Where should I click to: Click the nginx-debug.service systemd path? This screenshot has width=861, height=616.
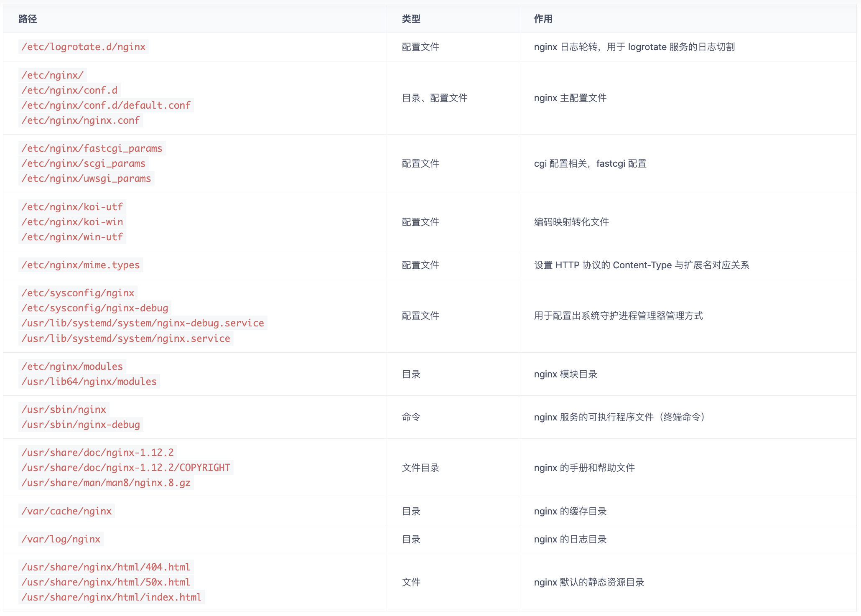click(x=143, y=323)
